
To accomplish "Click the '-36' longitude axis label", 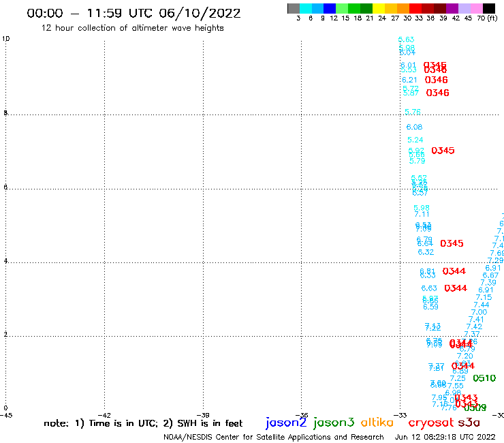I will [302, 415].
